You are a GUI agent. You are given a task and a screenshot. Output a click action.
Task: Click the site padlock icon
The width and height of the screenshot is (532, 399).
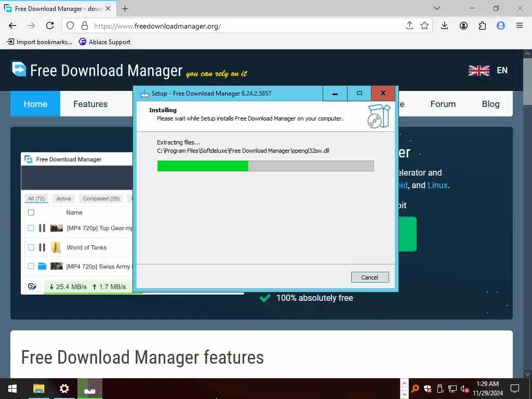pos(85,26)
